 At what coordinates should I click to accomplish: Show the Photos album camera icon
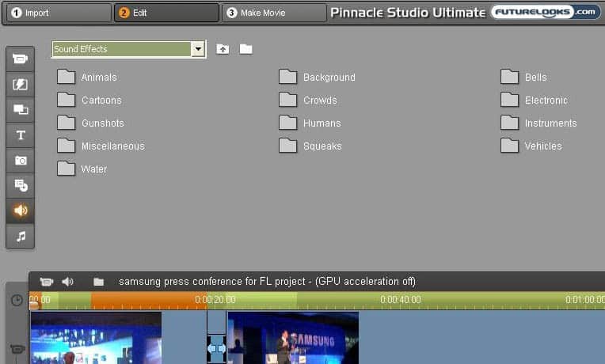pyautogui.click(x=20, y=161)
